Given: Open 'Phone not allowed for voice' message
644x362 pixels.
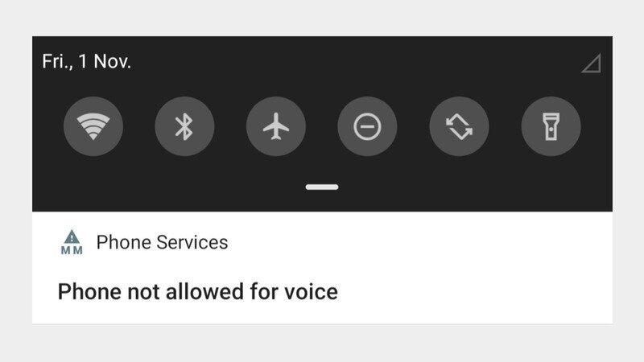Looking at the screenshot, I should (197, 292).
